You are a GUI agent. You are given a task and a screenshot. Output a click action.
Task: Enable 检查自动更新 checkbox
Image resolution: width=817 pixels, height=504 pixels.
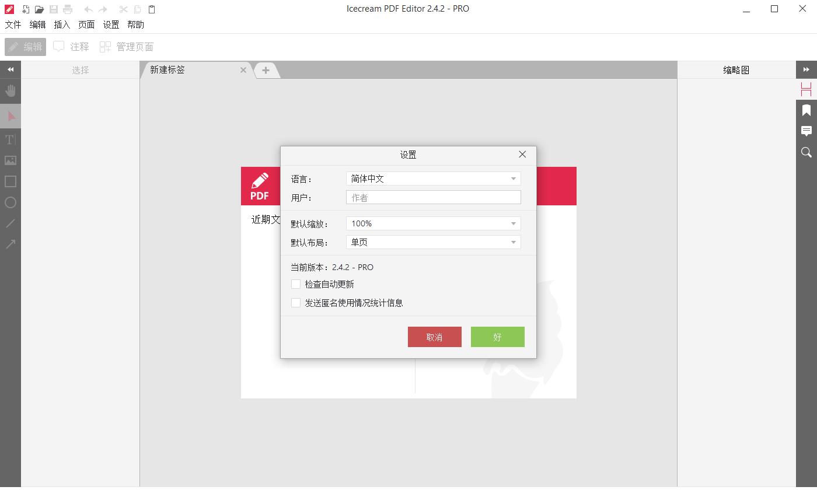296,284
